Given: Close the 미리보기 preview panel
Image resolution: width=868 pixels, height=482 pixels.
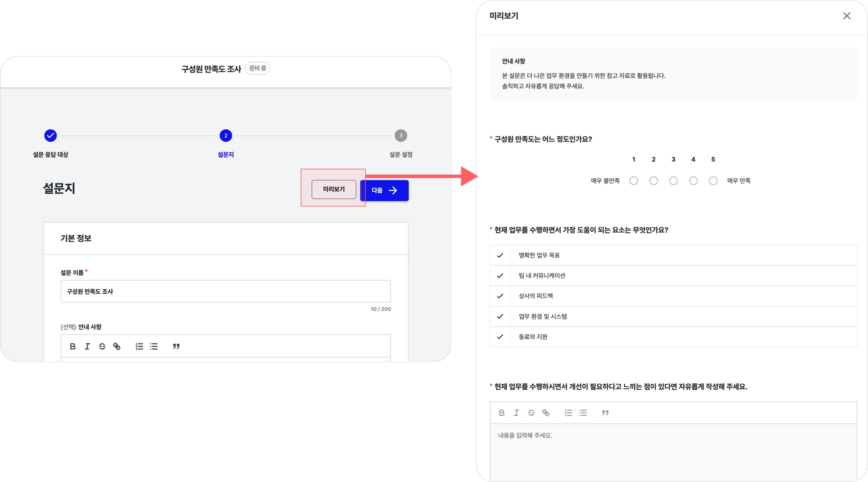Looking at the screenshot, I should tap(846, 16).
